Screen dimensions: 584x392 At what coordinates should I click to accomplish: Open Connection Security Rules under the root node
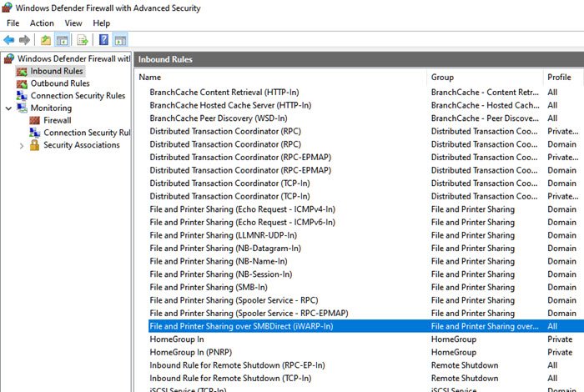(x=78, y=96)
